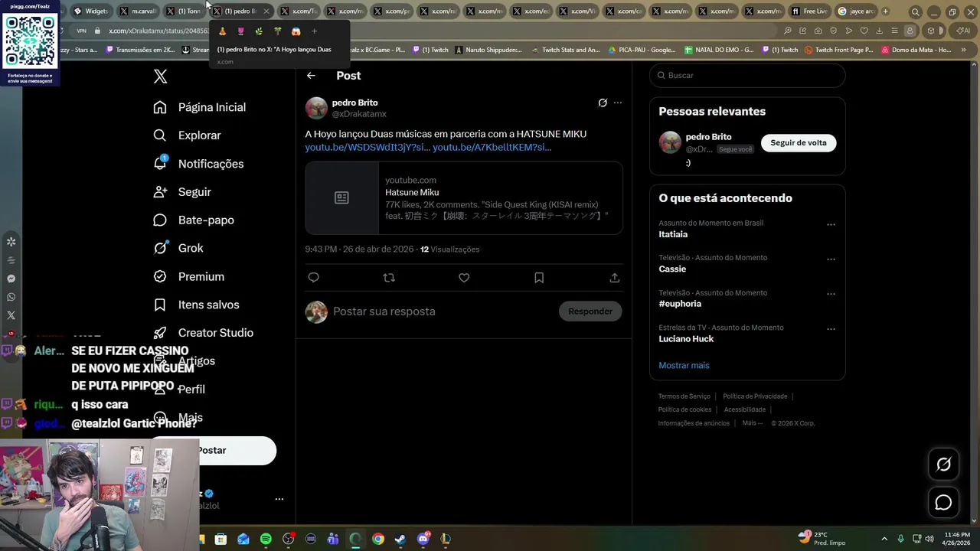Open Spotify from the taskbar
This screenshot has height=551, width=980.
[x=266, y=539]
